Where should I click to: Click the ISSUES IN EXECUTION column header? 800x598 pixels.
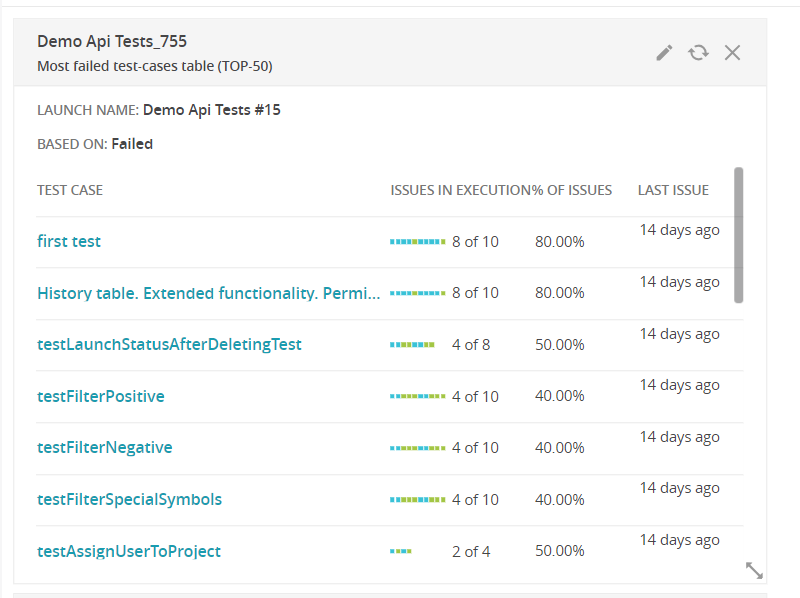(461, 190)
